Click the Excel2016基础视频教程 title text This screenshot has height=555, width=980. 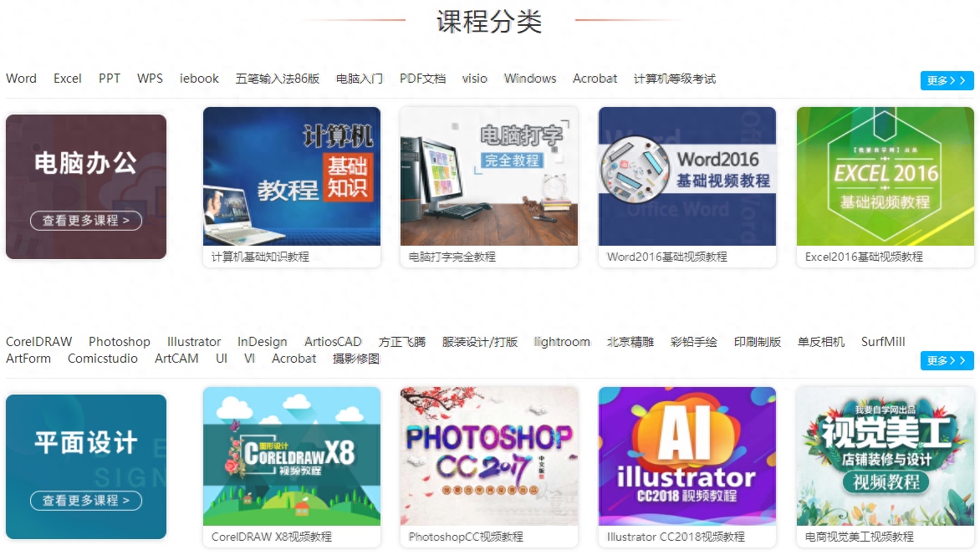(864, 257)
